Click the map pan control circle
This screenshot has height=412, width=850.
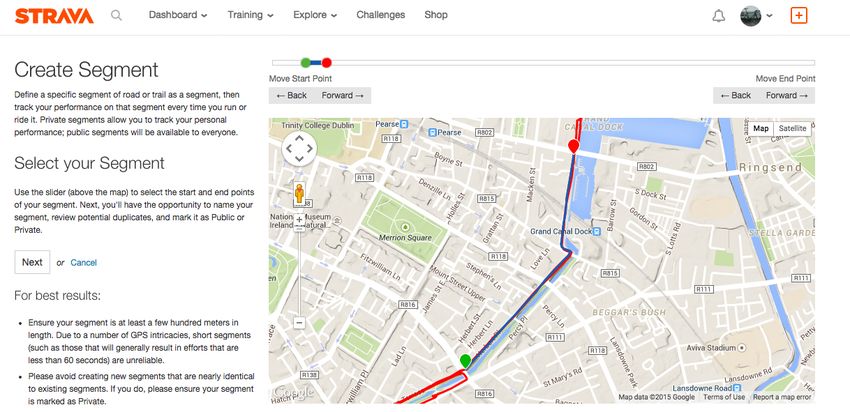(x=299, y=148)
